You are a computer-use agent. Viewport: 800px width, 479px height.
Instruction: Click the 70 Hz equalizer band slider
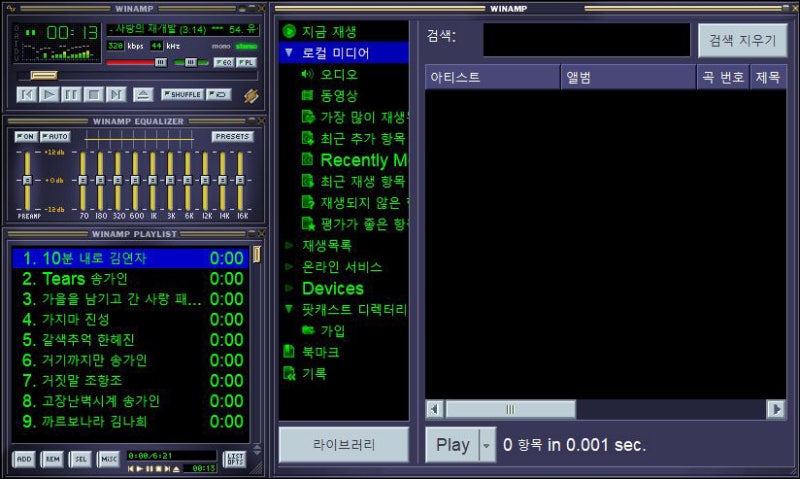click(x=83, y=180)
